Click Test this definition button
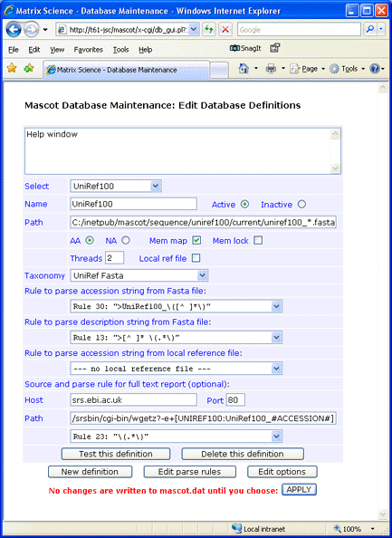The image size is (392, 538). click(116, 454)
